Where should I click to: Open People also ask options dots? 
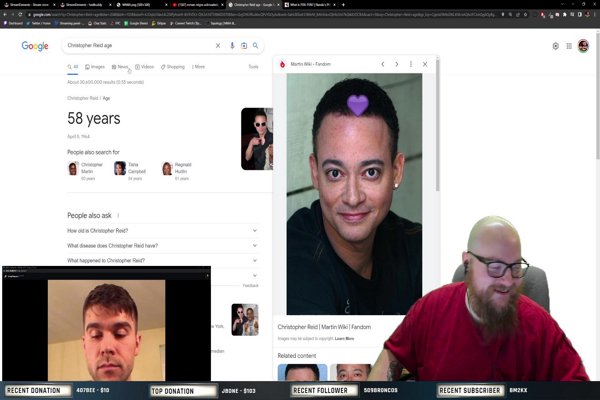(x=118, y=216)
